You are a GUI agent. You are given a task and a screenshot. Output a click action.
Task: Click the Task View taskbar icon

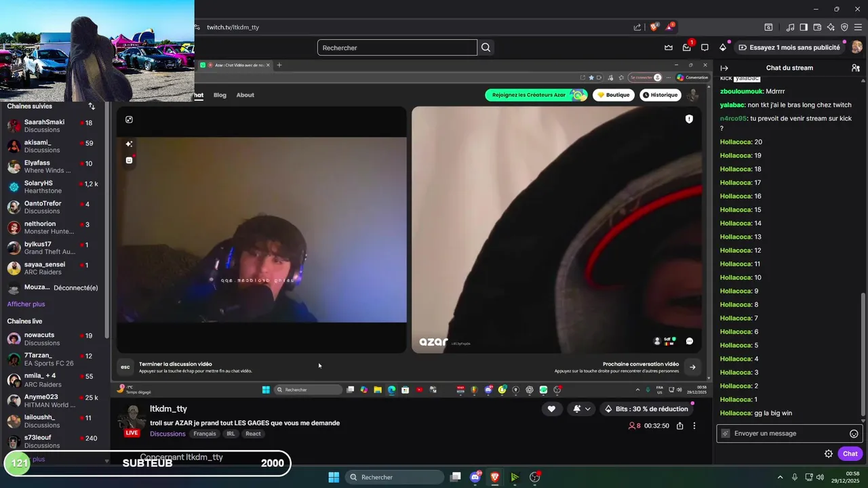(x=456, y=477)
